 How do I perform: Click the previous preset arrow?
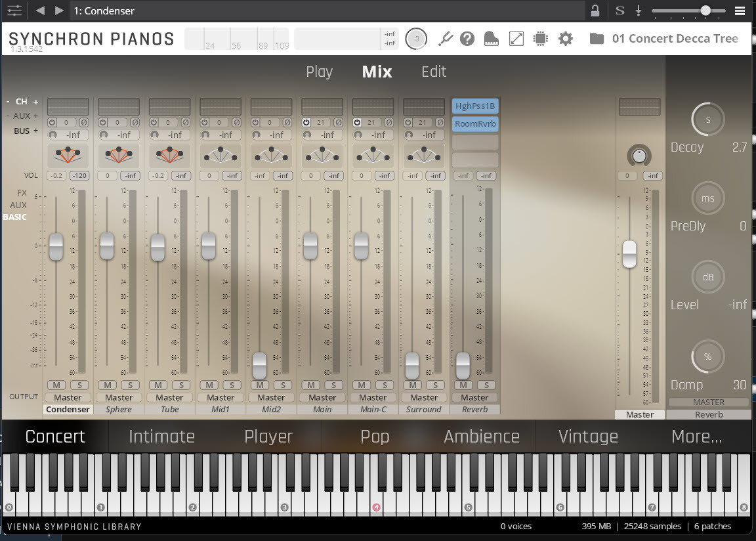[x=41, y=10]
